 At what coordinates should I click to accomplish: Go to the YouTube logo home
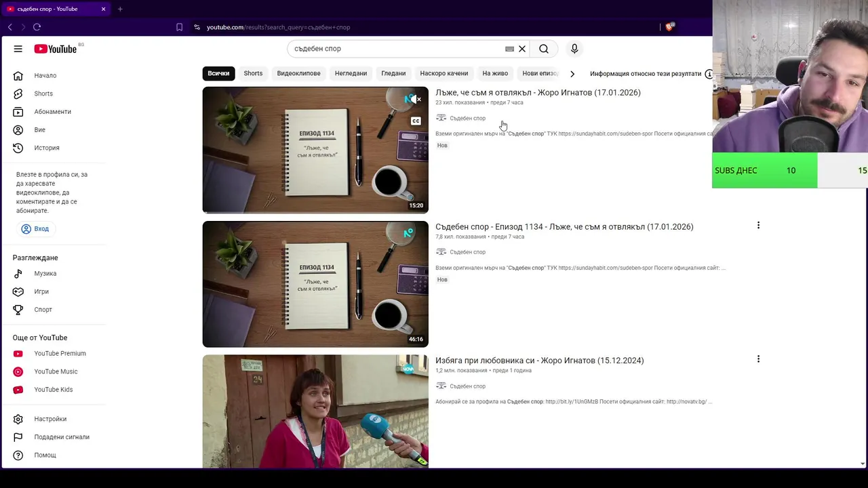point(56,49)
